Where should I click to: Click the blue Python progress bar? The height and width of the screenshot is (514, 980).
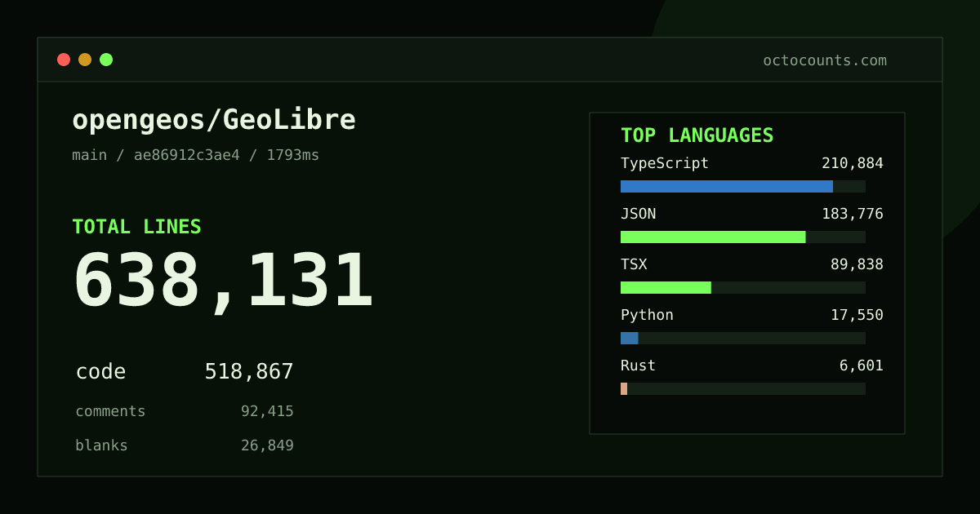tap(630, 338)
